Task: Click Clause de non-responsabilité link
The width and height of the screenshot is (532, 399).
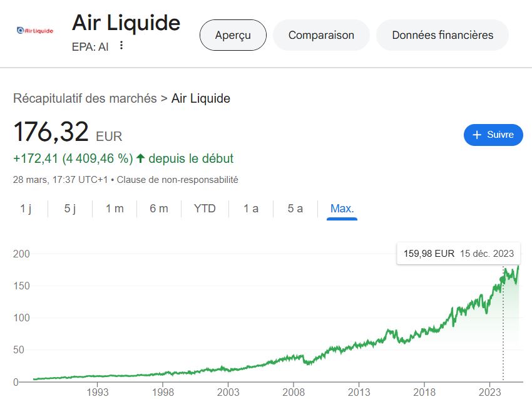Action: (177, 180)
